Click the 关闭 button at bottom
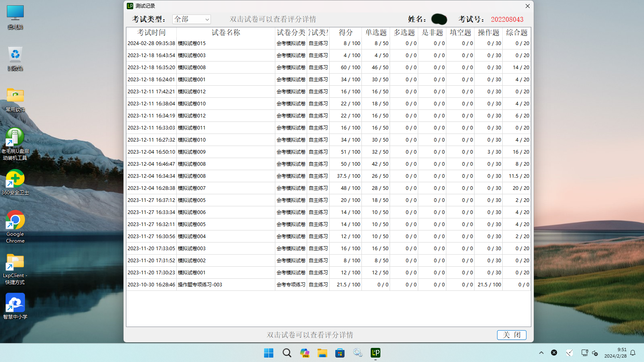Image resolution: width=644 pixels, height=362 pixels. point(512,335)
